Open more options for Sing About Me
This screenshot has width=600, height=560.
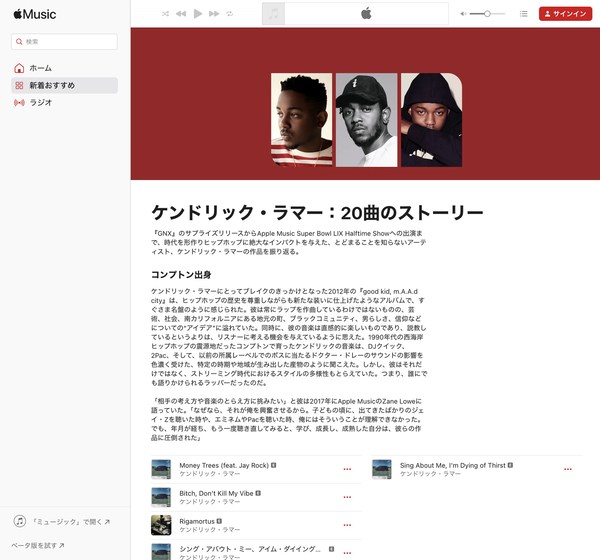(567, 469)
